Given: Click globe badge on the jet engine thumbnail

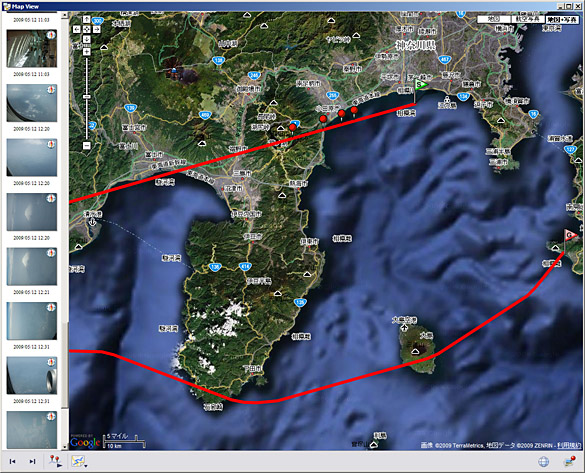Looking at the screenshot, I should point(51,362).
